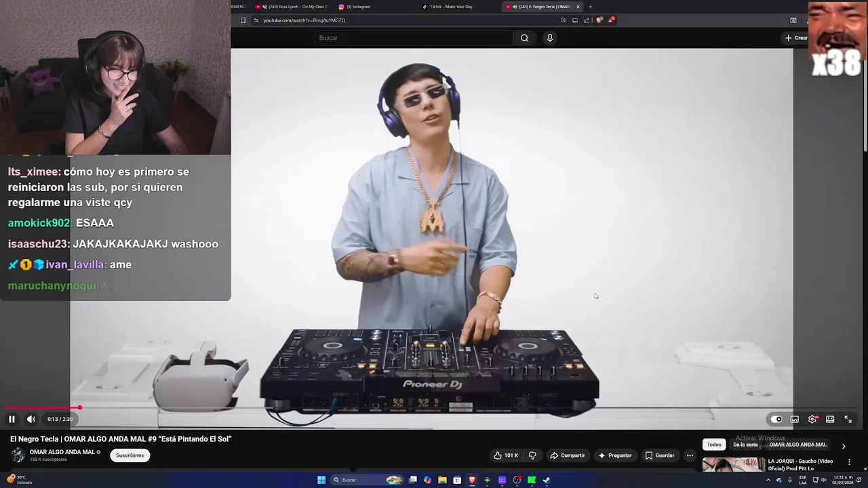868x488 pixels.
Task: Toggle the autoplay switch in player controls
Action: (776, 419)
